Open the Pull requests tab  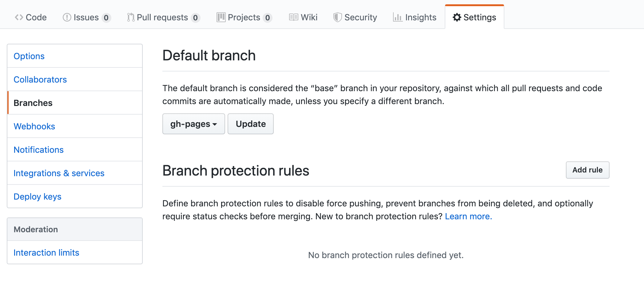pos(162,17)
